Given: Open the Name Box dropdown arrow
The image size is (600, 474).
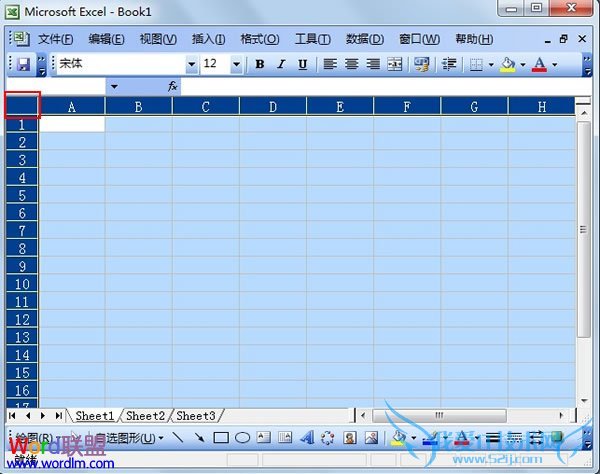Looking at the screenshot, I should [114, 86].
